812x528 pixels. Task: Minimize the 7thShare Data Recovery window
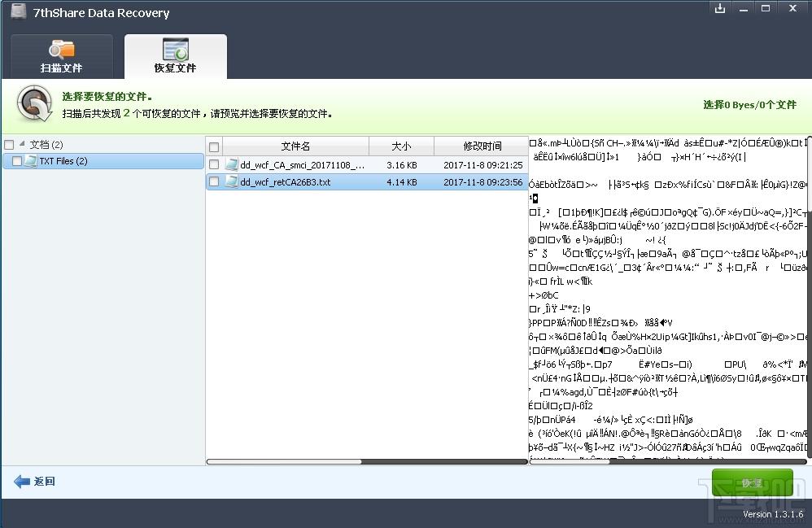point(744,9)
